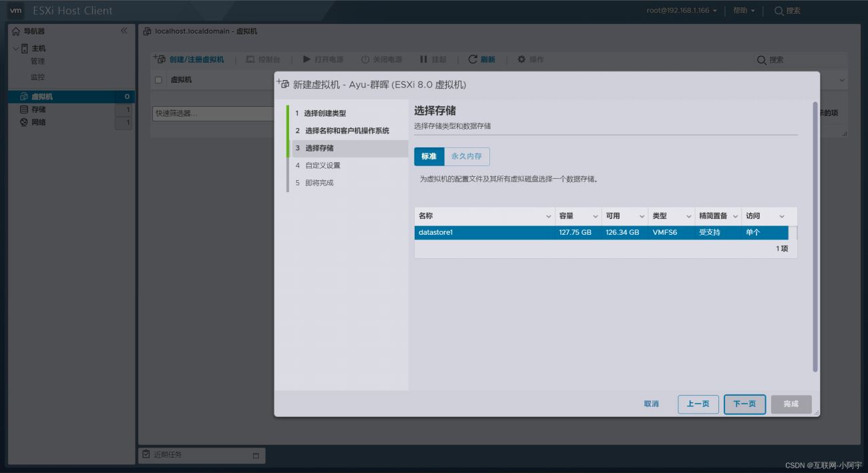Click the VMware vm logo icon
The height and width of the screenshot is (473, 868).
15,11
